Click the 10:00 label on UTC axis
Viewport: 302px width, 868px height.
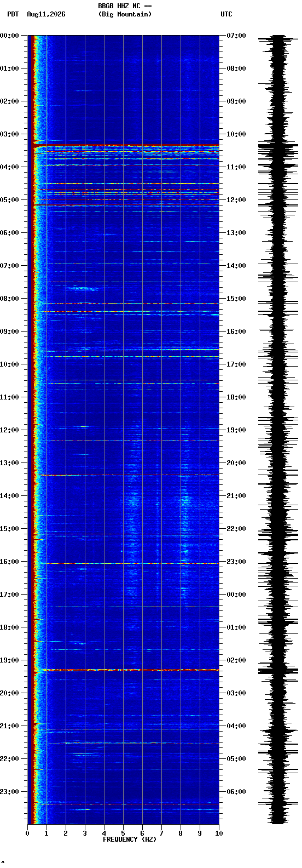tap(236, 134)
